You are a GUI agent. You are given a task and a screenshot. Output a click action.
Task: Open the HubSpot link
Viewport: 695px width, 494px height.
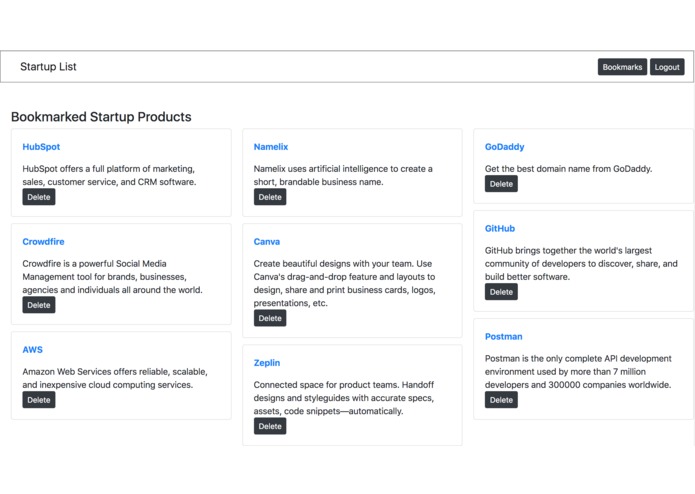[x=41, y=147]
